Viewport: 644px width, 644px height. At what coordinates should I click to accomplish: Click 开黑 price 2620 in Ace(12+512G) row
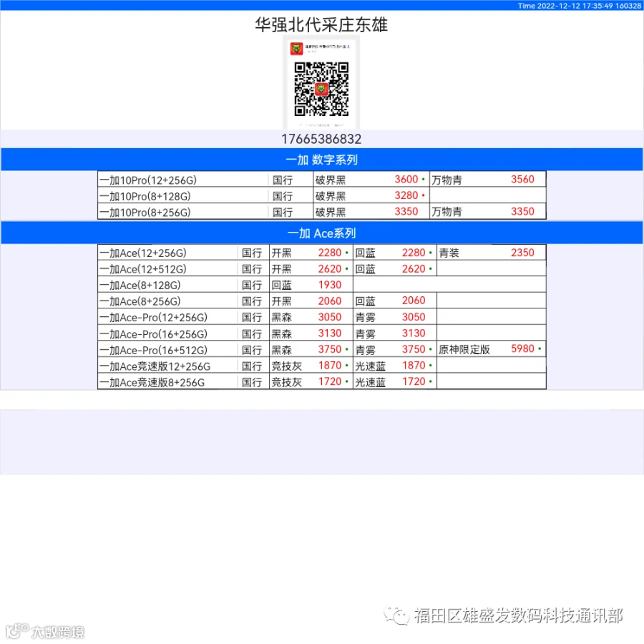[x=330, y=268]
